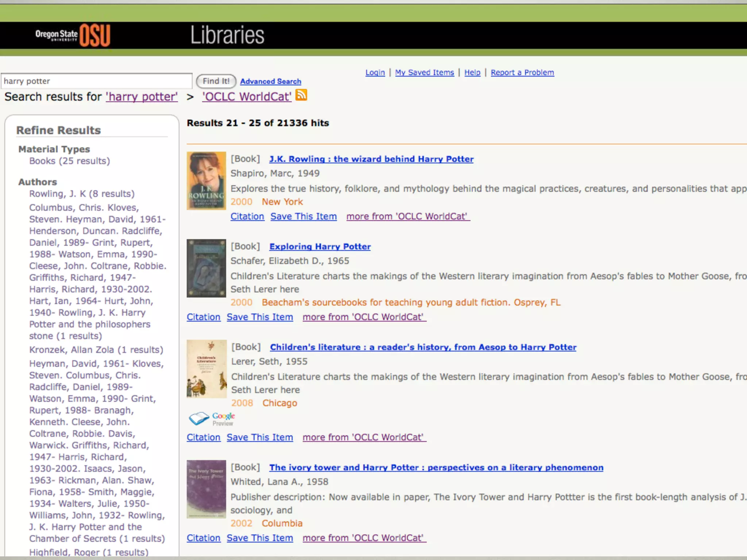Screen dimensions: 747x560
Task: Refine by author Rowling, J. K
Action: tap(82, 194)
